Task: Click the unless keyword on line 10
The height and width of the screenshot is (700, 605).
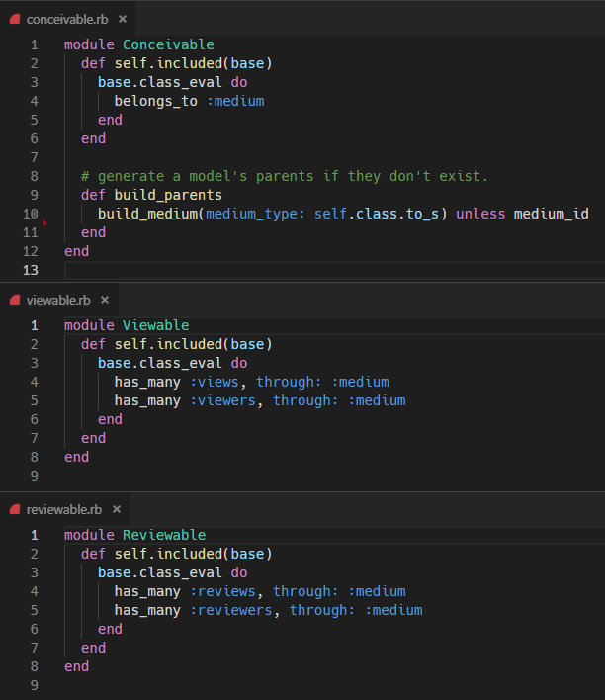Action: [480, 214]
